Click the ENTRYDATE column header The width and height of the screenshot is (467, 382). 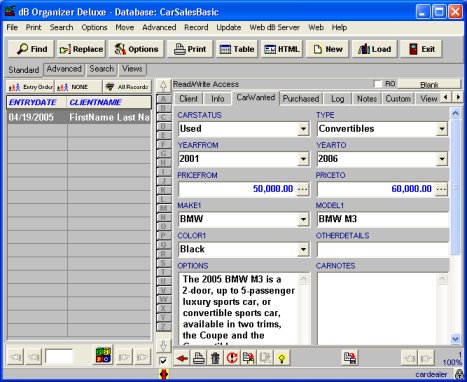[37, 102]
